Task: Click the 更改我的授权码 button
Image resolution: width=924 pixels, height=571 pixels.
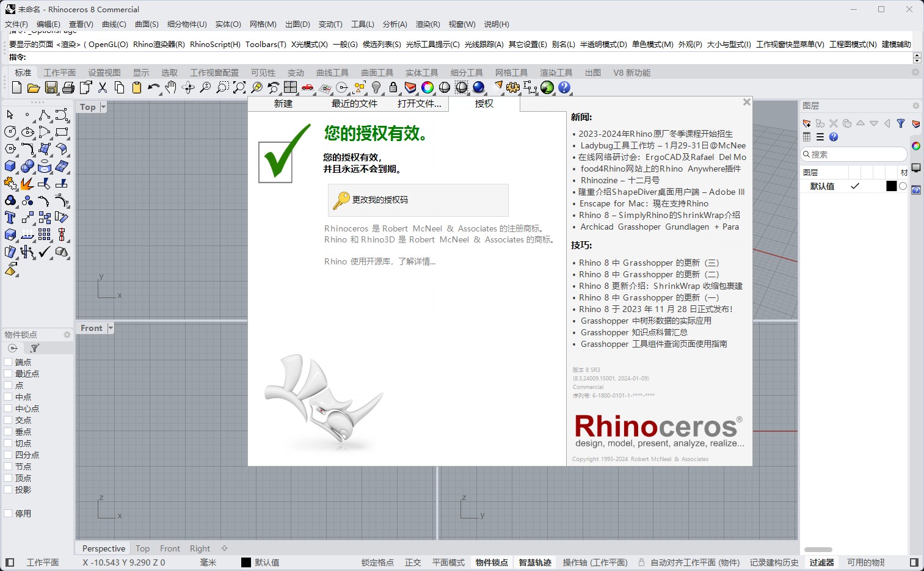Action: (x=418, y=200)
